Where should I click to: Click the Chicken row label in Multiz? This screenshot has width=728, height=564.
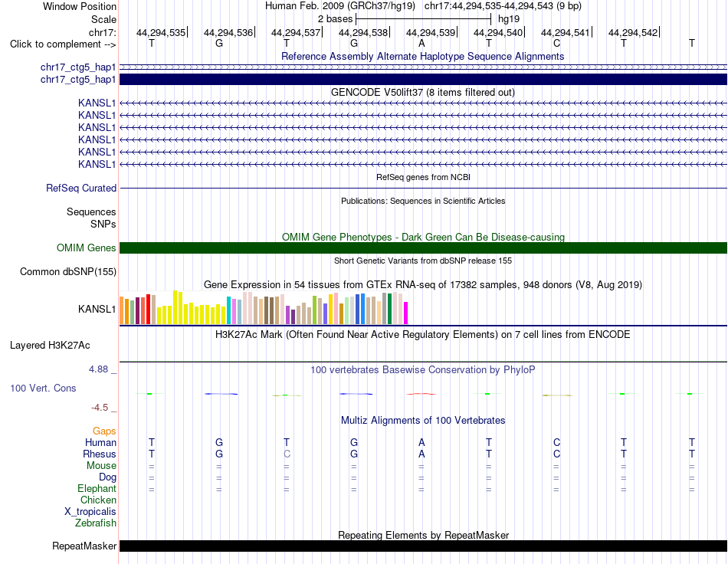pyautogui.click(x=98, y=500)
